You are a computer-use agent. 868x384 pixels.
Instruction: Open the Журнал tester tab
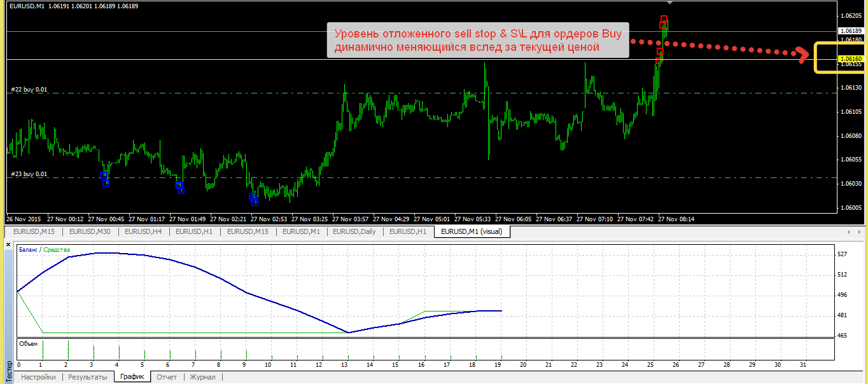point(203,377)
